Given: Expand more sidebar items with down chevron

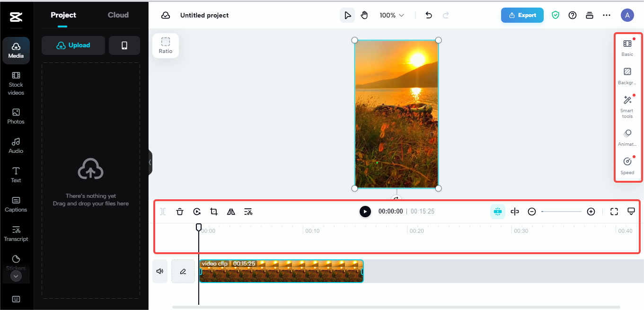Looking at the screenshot, I should pyautogui.click(x=16, y=276).
